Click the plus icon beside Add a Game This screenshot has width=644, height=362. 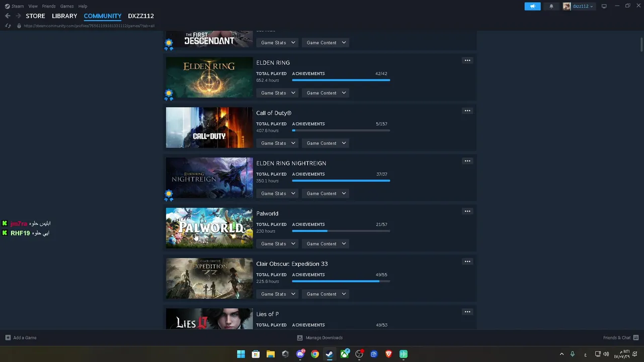point(8,338)
